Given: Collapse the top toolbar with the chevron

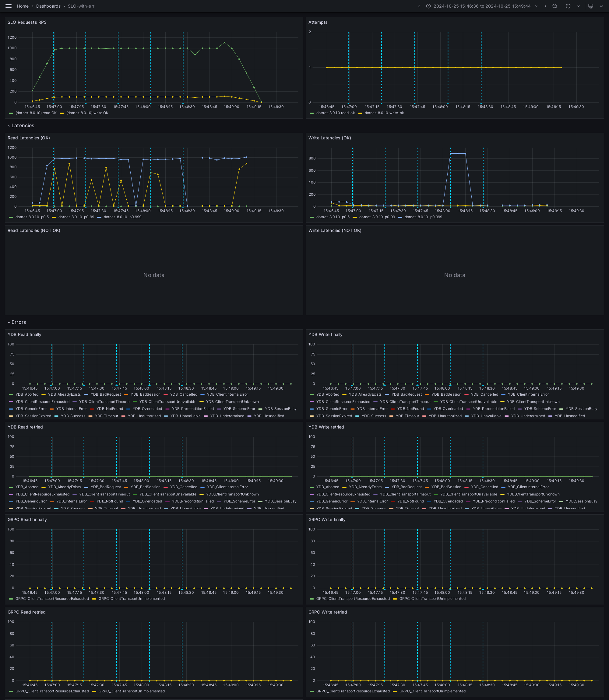Looking at the screenshot, I should point(601,6).
